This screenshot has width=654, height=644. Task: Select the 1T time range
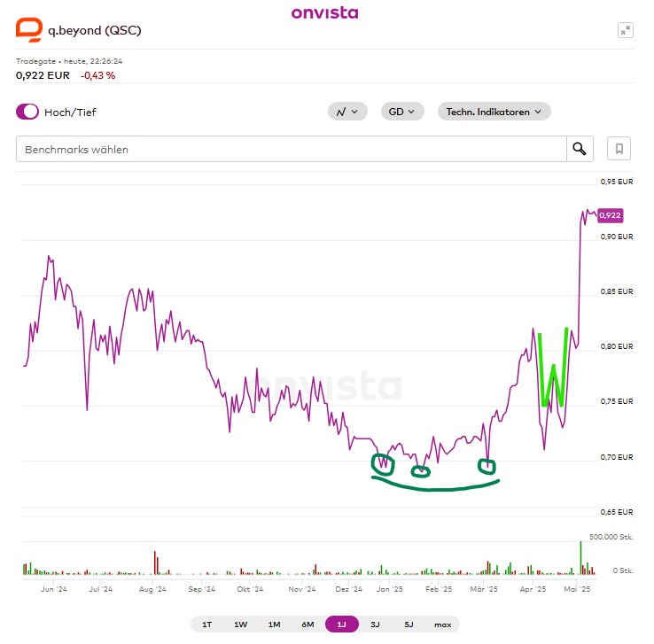click(x=207, y=625)
